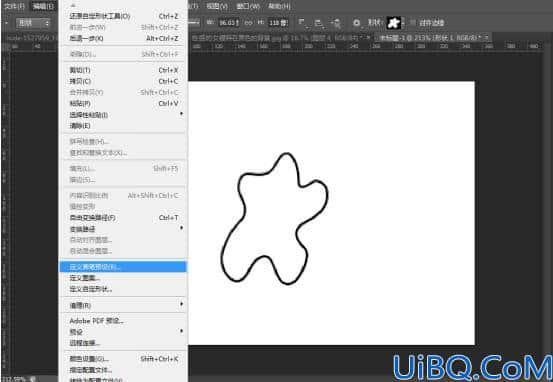Open the path alignment icon
Screen dimensions: 553x382
319,23
